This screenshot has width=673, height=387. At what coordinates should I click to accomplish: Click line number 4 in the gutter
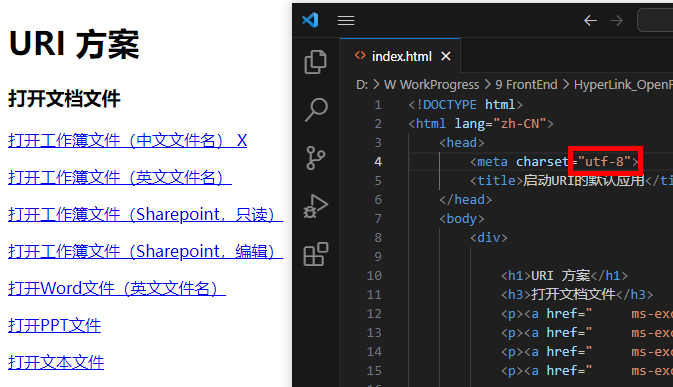378,161
